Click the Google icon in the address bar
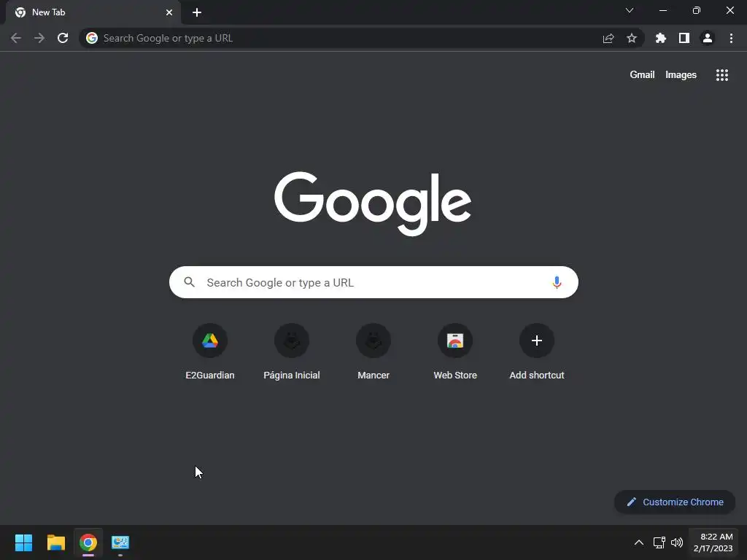The width and height of the screenshot is (747, 560). coord(92,38)
